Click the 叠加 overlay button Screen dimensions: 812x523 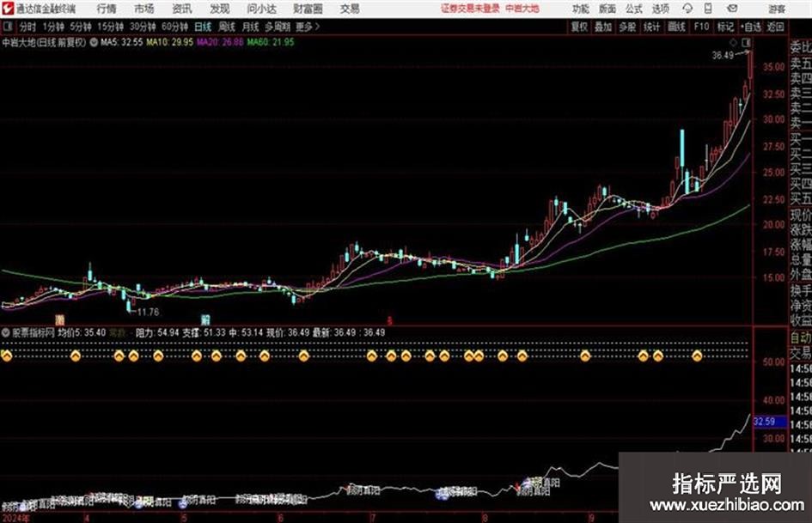click(x=603, y=27)
